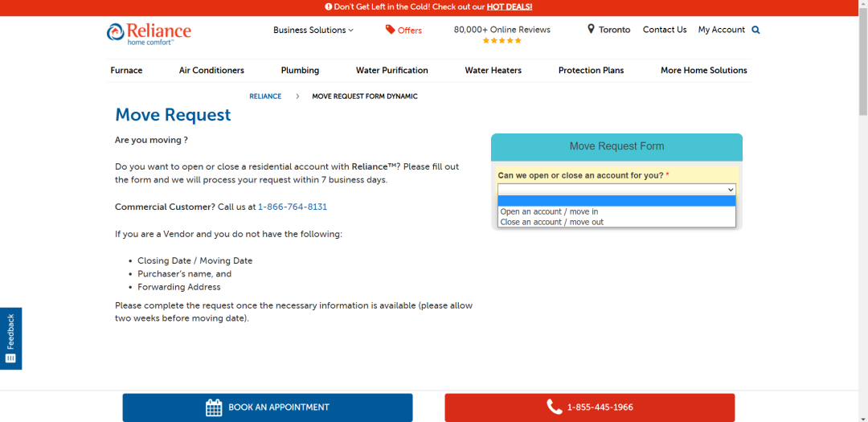Image resolution: width=868 pixels, height=422 pixels.
Task: Click the 'Are you moving ?' text
Action: pyautogui.click(x=151, y=140)
